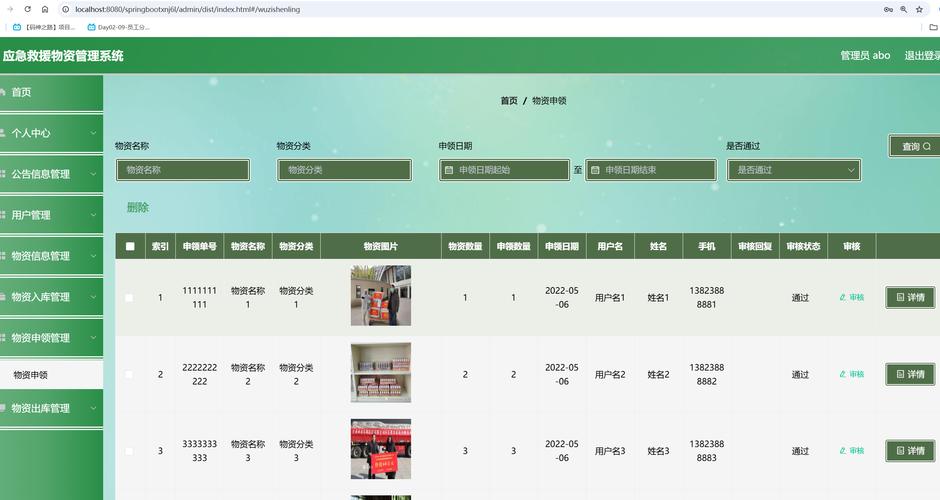The height and width of the screenshot is (500, 940).
Task: Bookmark this page with the star icon
Action: pos(919,10)
